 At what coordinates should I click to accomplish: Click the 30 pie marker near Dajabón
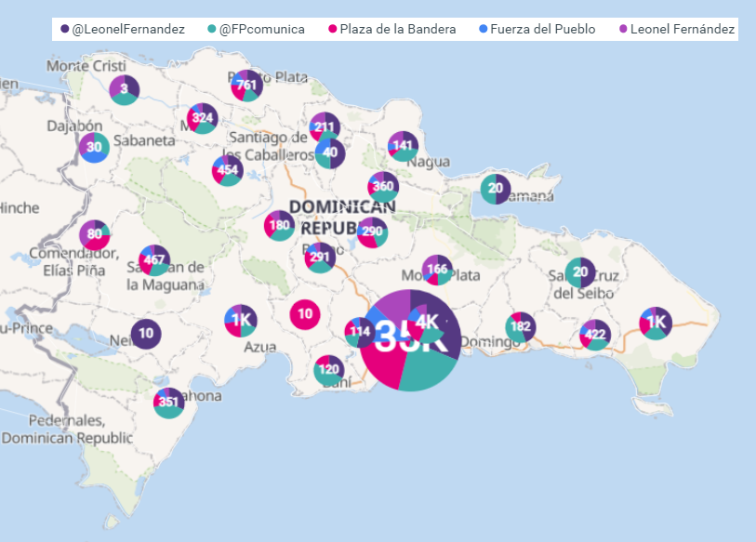94,147
